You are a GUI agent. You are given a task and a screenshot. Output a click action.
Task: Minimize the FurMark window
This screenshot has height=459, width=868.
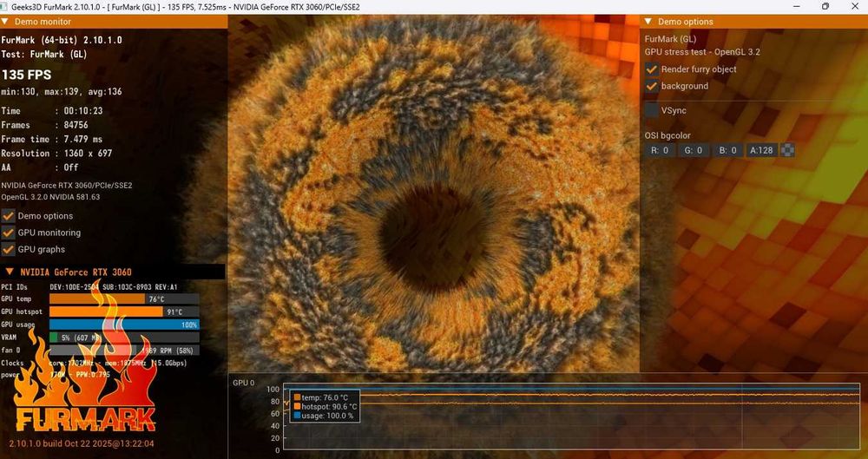797,6
